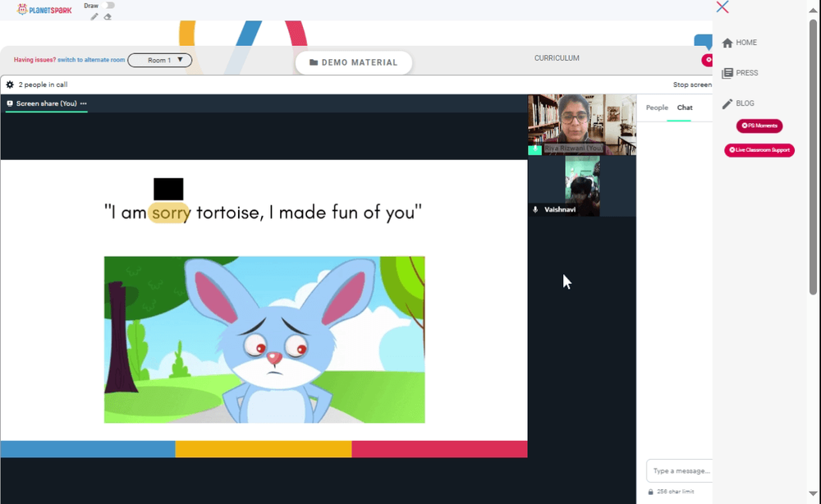Screen dimensions: 821x504
Task: Click the page vertical scrollbar
Action: click(x=813, y=157)
